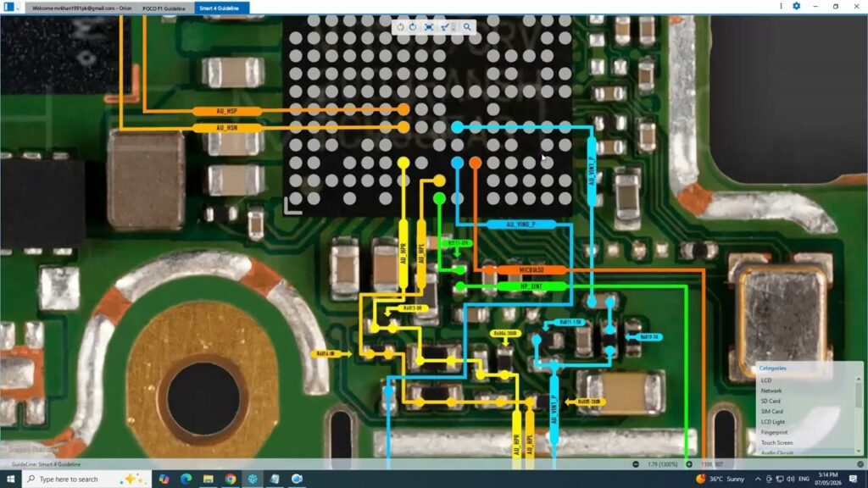Click the fit-to-screen icon
The image size is (868, 488).
pyautogui.click(x=429, y=26)
